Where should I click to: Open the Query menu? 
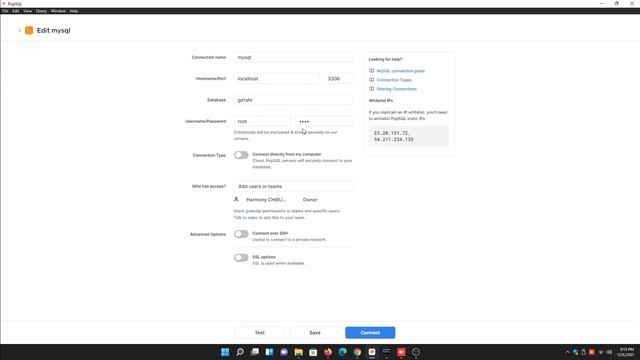coord(41,11)
